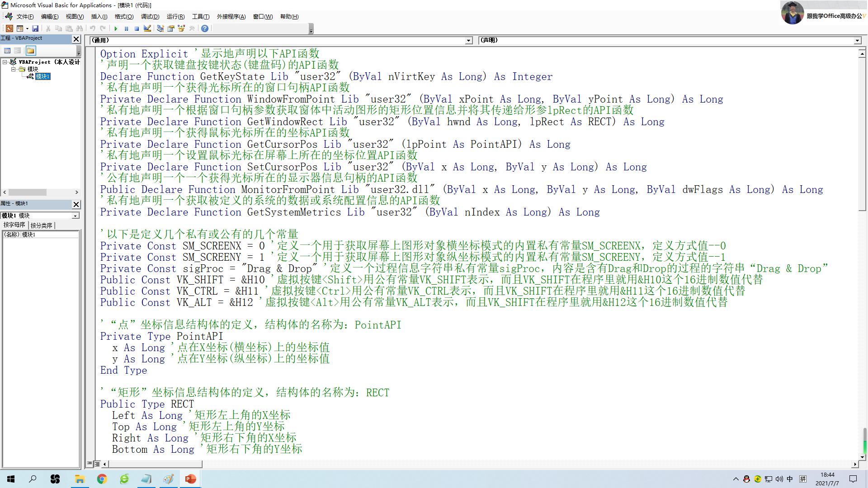Click the Reset (stop) toolbar icon

coord(137,28)
